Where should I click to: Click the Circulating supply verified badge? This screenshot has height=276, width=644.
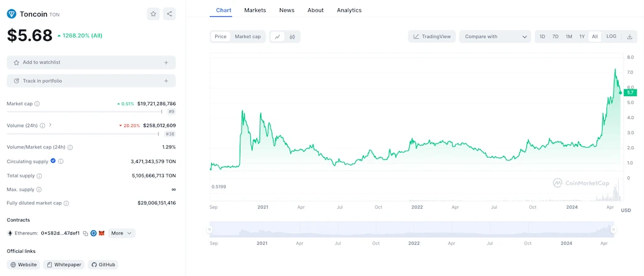coord(53,161)
